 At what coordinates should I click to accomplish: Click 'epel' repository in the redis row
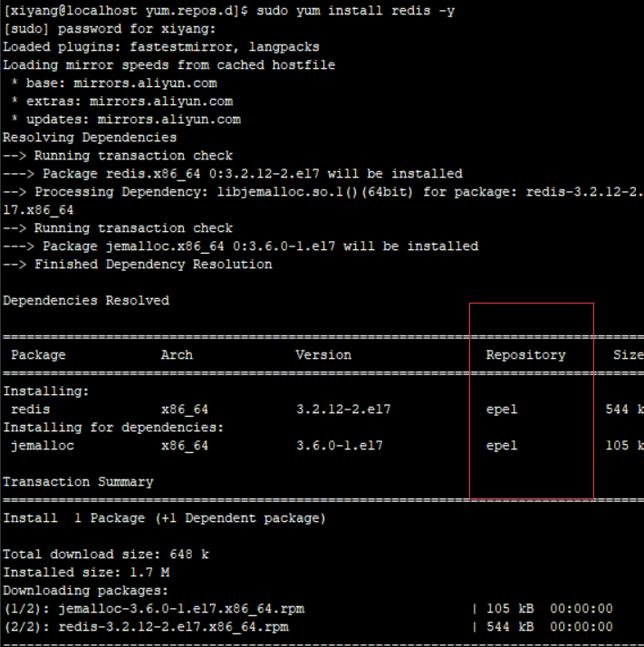pyautogui.click(x=502, y=410)
